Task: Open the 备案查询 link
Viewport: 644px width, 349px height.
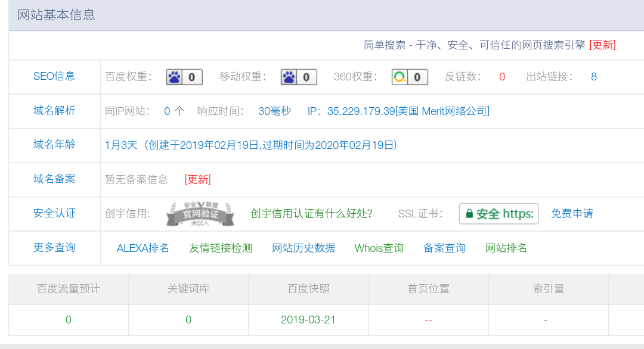Action: coord(444,248)
